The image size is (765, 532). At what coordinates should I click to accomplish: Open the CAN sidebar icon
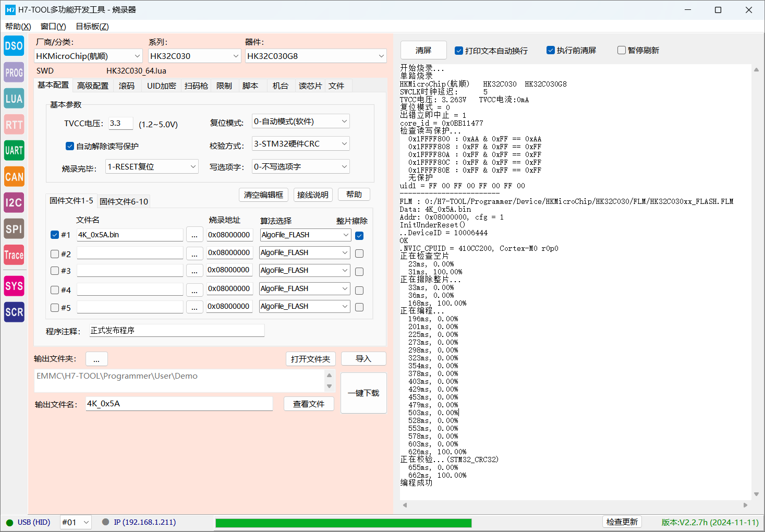pyautogui.click(x=14, y=177)
